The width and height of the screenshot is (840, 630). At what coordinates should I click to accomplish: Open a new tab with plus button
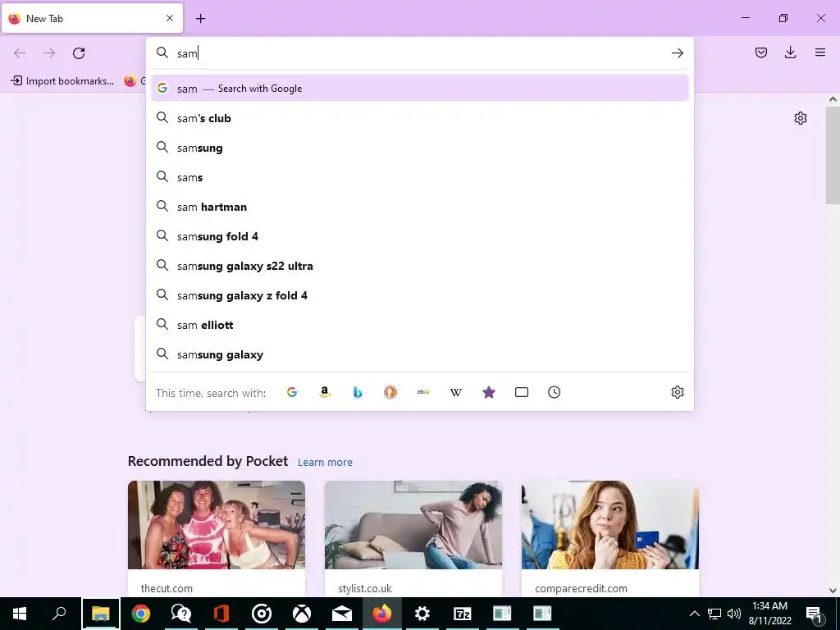(200, 18)
